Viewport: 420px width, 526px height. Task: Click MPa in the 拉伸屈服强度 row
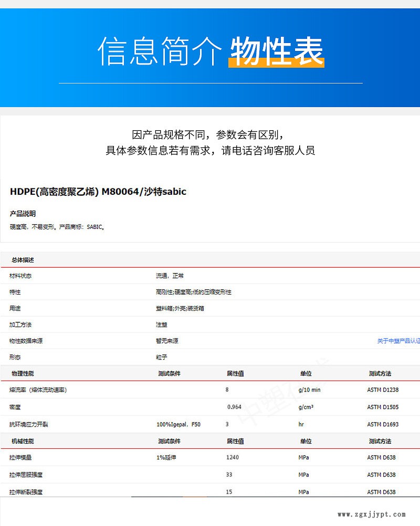(304, 475)
